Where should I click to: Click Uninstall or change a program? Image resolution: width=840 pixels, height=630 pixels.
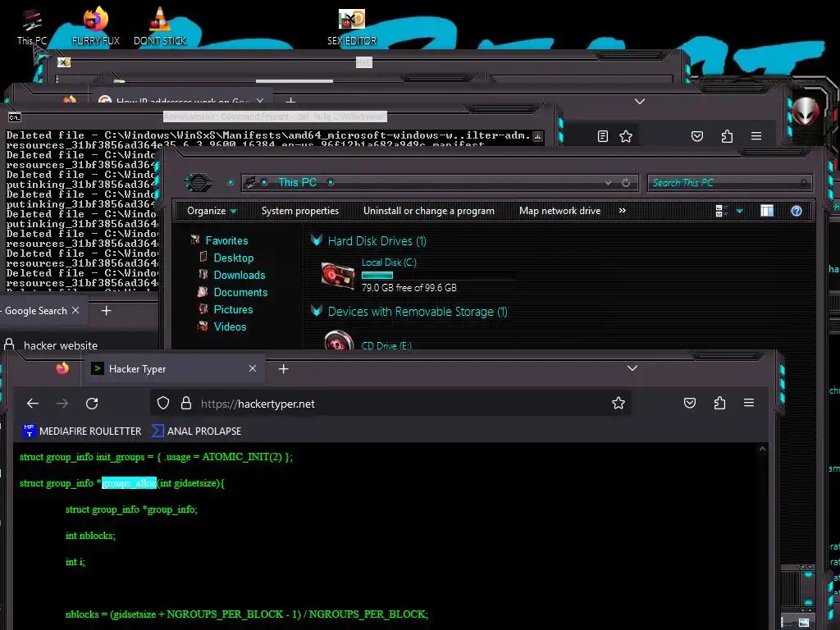[428, 211]
